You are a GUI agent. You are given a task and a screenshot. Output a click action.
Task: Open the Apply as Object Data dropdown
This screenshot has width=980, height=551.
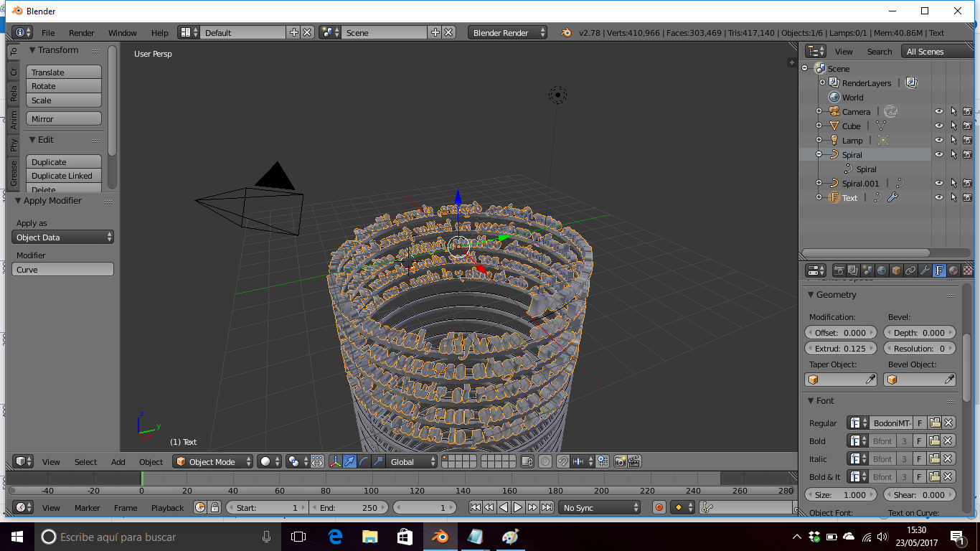point(62,237)
